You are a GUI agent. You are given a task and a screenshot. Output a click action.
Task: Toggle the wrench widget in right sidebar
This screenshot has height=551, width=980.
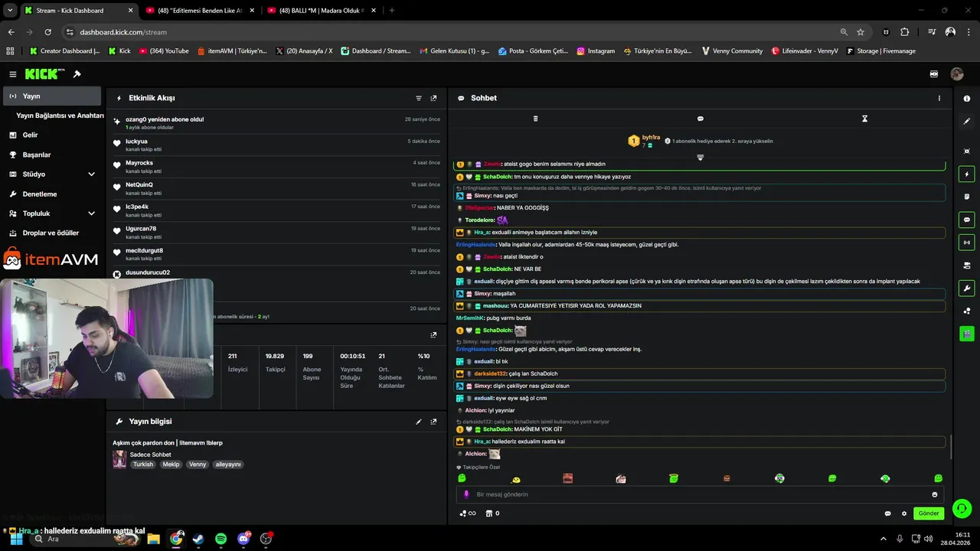(967, 289)
